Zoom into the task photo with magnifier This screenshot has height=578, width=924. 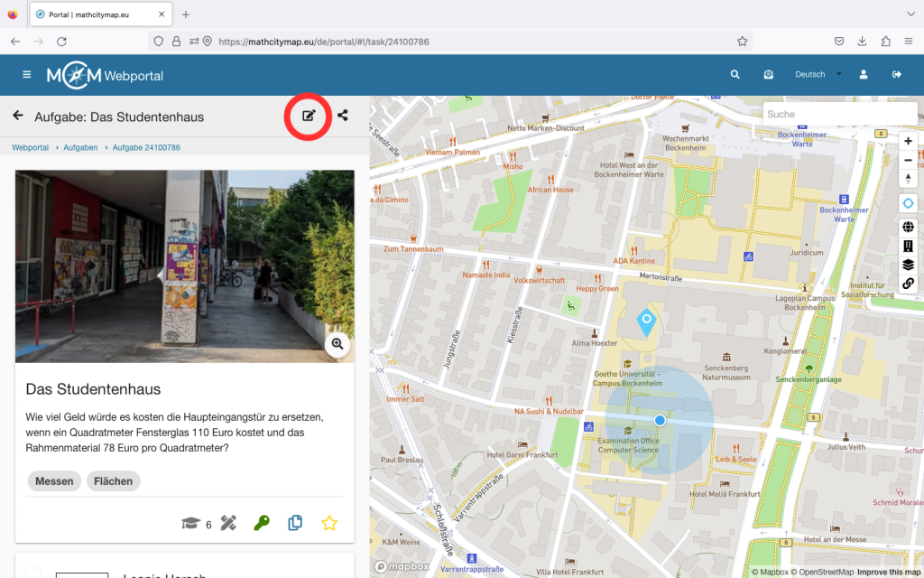coord(337,344)
